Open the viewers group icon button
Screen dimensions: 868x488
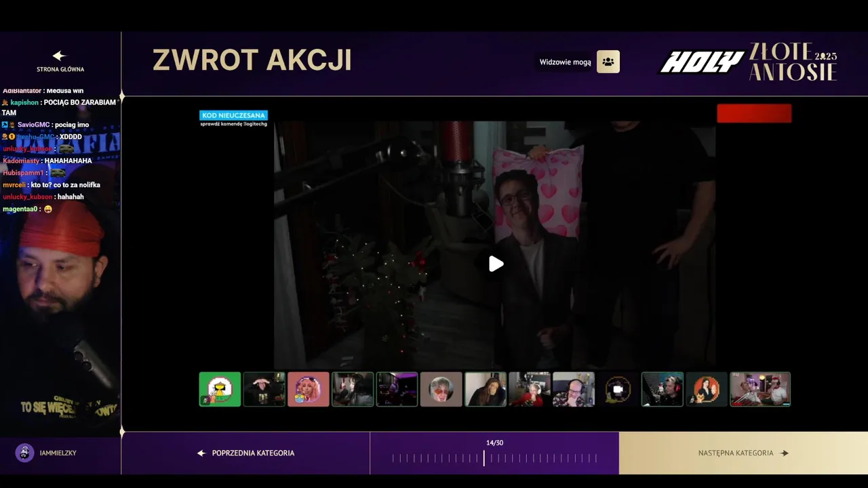coord(608,62)
